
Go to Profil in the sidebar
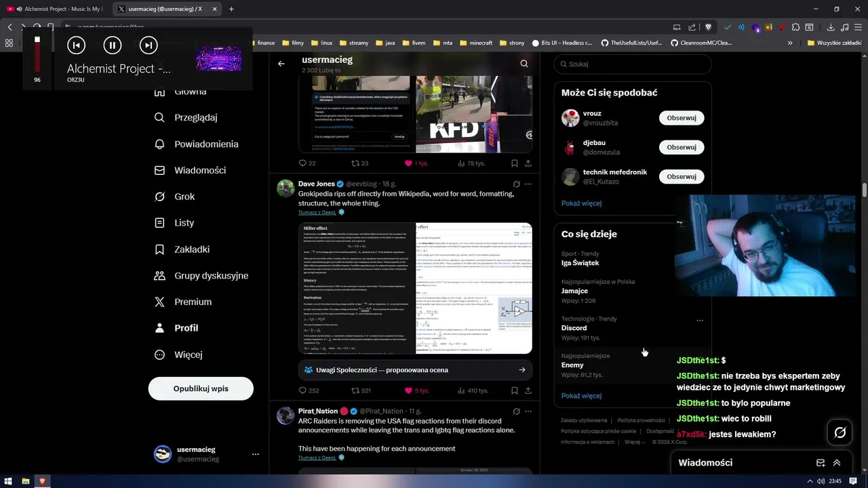pos(176,328)
